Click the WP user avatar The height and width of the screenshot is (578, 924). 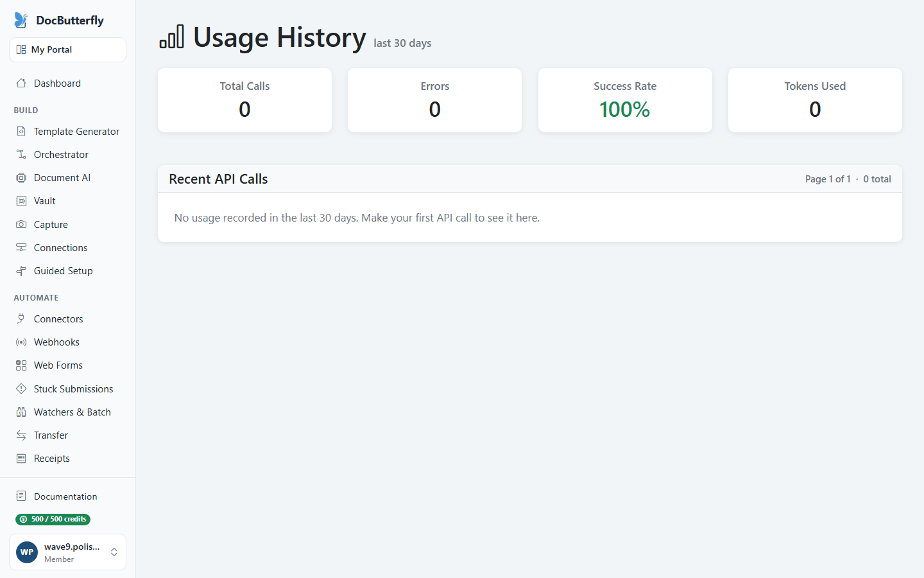coord(27,552)
